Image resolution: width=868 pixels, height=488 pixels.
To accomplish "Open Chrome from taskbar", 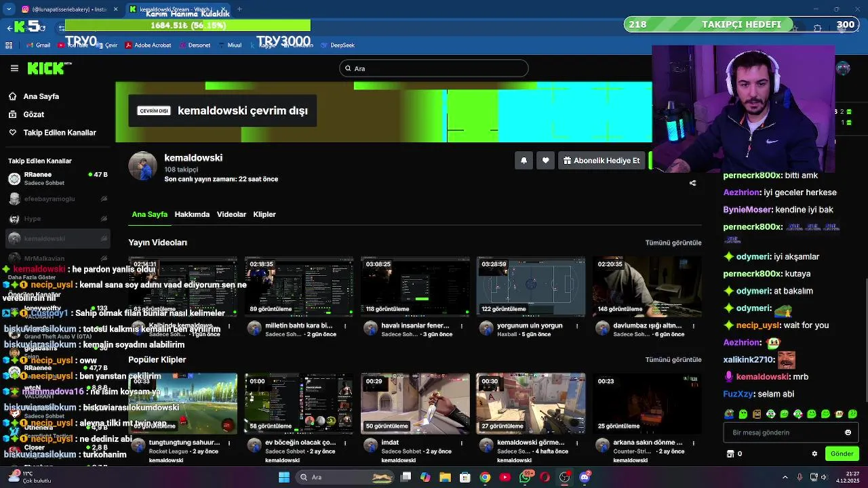I will point(485,477).
